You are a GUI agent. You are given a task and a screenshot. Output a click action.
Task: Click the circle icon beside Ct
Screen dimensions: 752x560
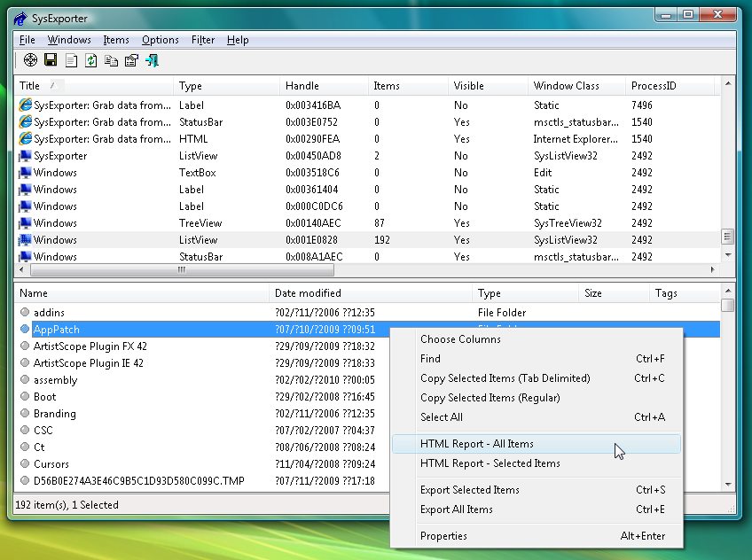point(25,447)
